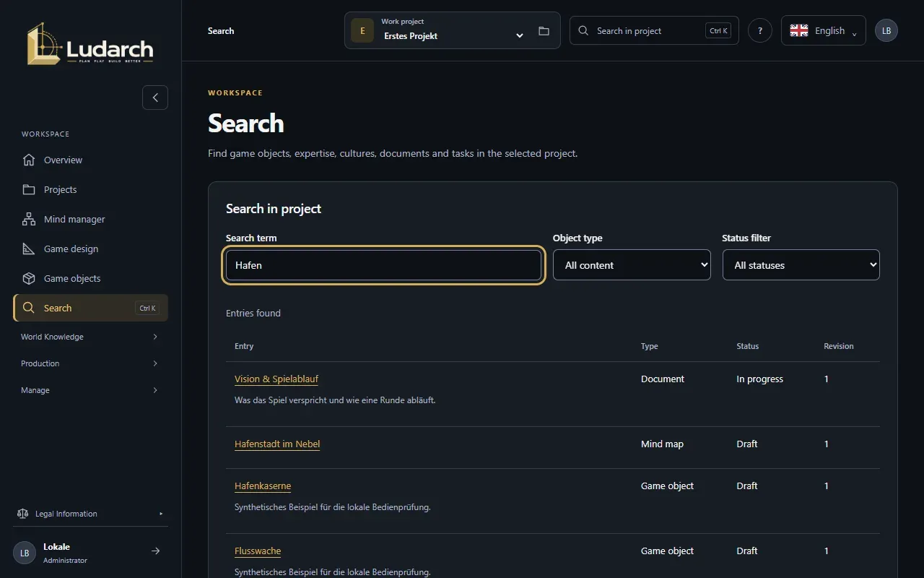
Task: Open the Hafenkaserne entry
Action: pyautogui.click(x=263, y=486)
